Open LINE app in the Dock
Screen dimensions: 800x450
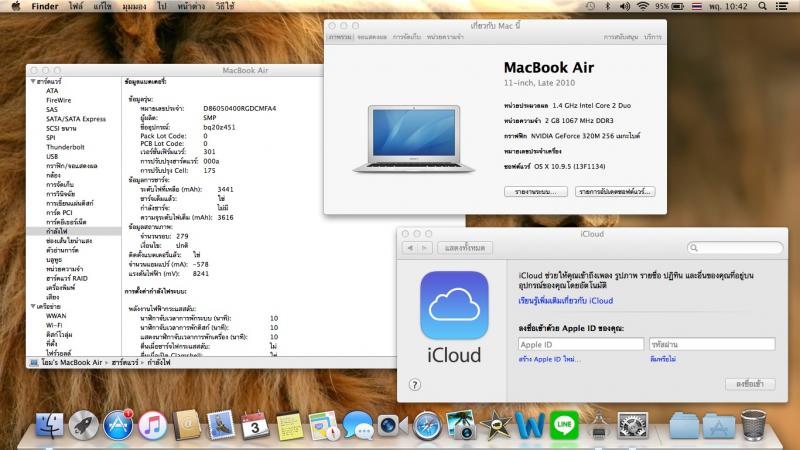564,426
